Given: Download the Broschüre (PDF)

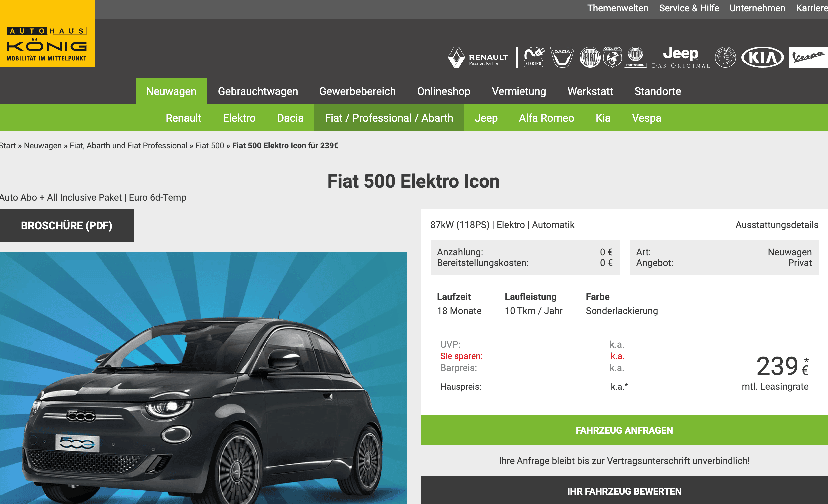Looking at the screenshot, I should (x=67, y=226).
